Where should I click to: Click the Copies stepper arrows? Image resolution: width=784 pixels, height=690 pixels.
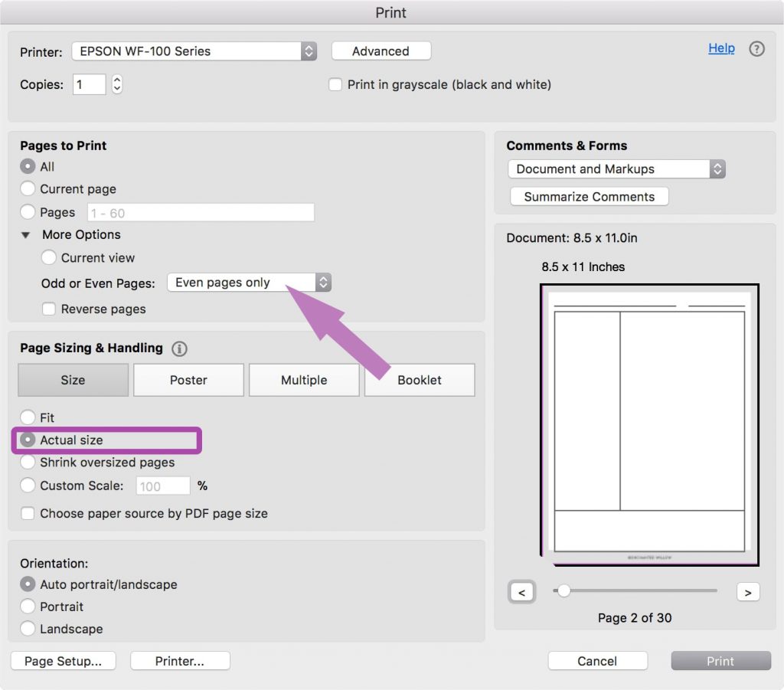click(116, 84)
